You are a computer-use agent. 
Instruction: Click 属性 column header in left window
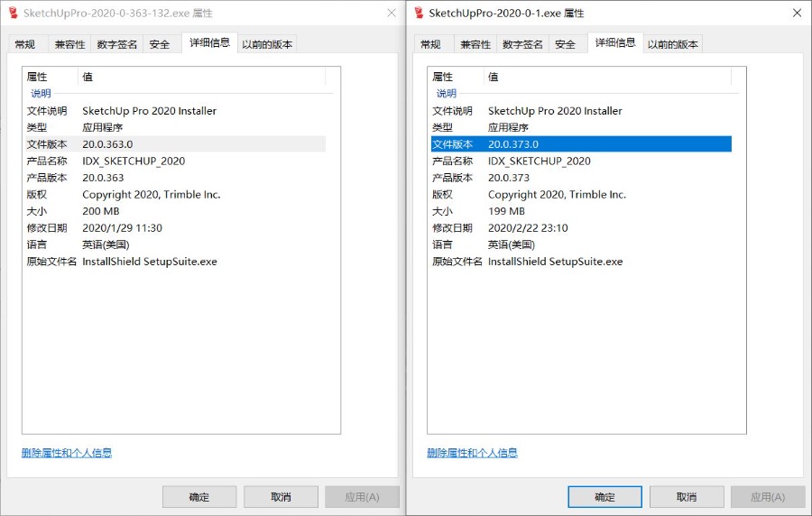[x=51, y=77]
